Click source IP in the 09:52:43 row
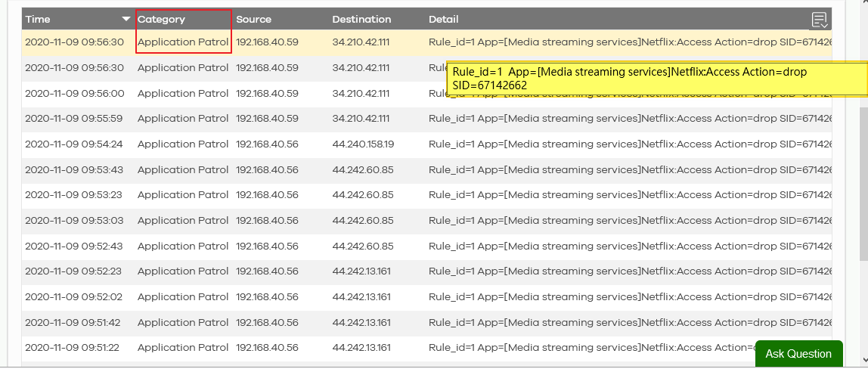Screen dimensions: 868x369 tap(267, 247)
